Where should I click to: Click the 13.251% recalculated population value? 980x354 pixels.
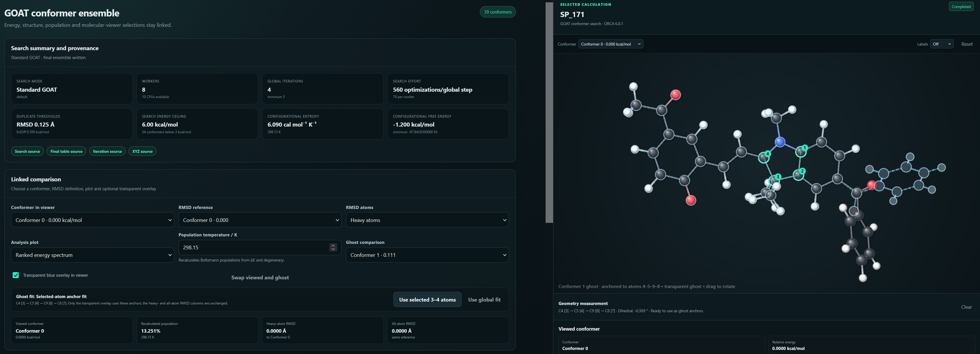[x=151, y=331]
